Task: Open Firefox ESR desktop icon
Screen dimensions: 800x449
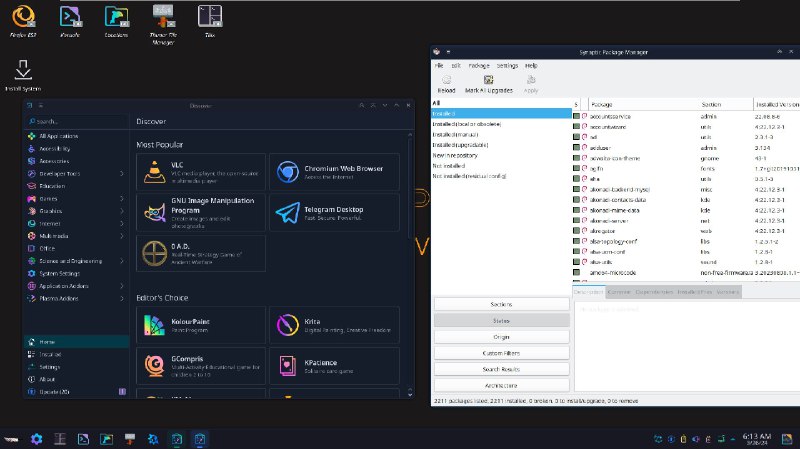Action: pyautogui.click(x=23, y=20)
